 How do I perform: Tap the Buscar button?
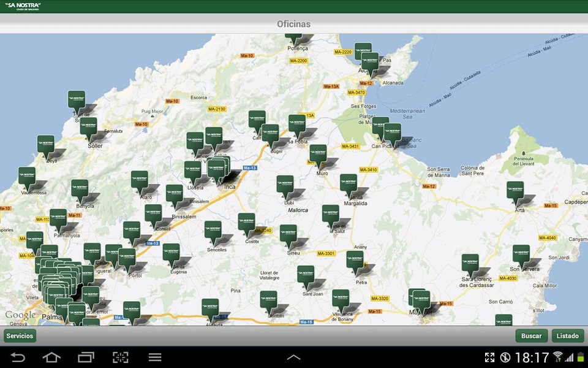coord(532,335)
